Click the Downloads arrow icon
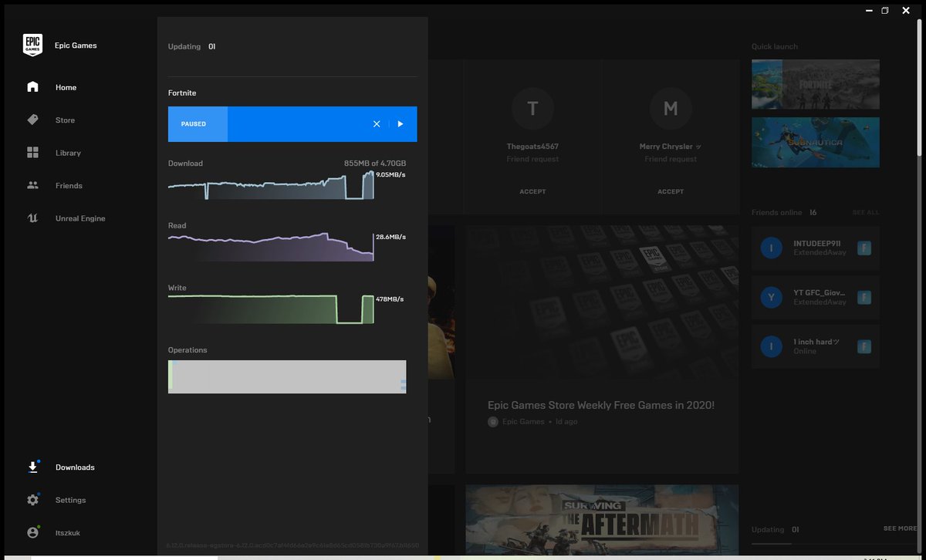 [x=32, y=467]
